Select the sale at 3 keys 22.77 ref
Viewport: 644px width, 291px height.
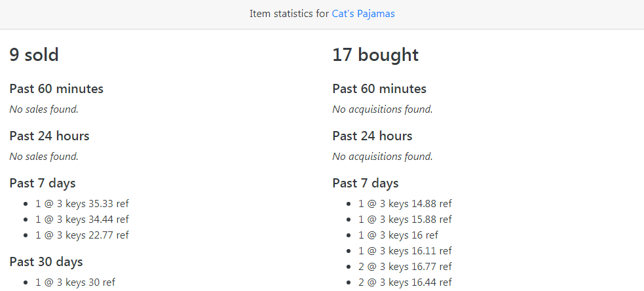click(x=82, y=235)
